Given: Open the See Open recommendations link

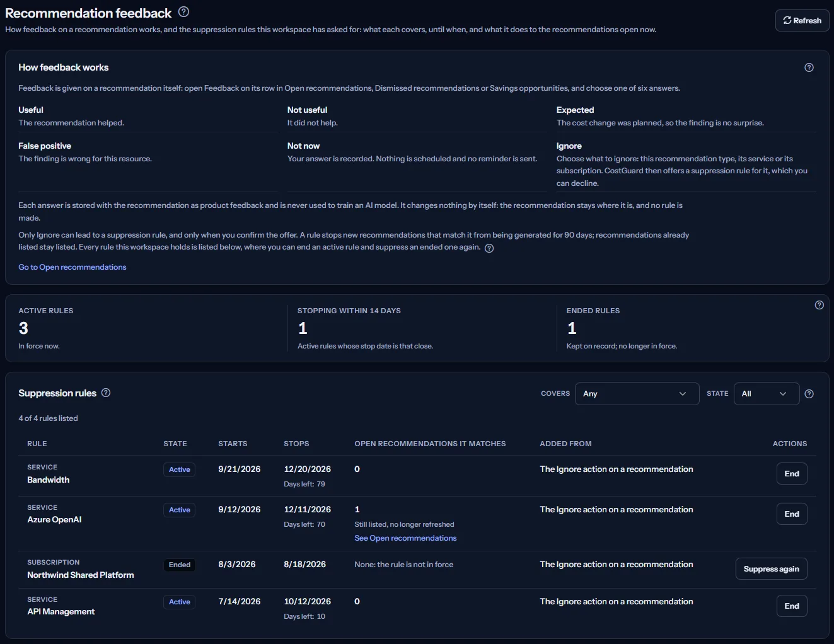Looking at the screenshot, I should [405, 538].
